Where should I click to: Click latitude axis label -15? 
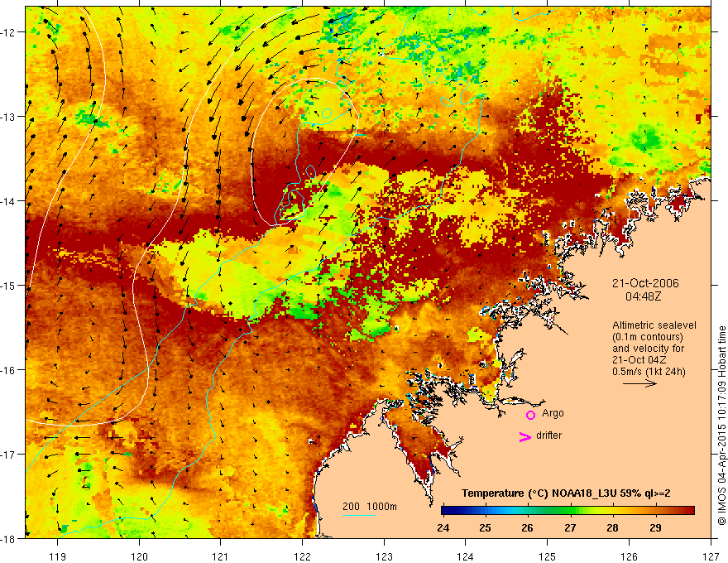tap(7, 285)
